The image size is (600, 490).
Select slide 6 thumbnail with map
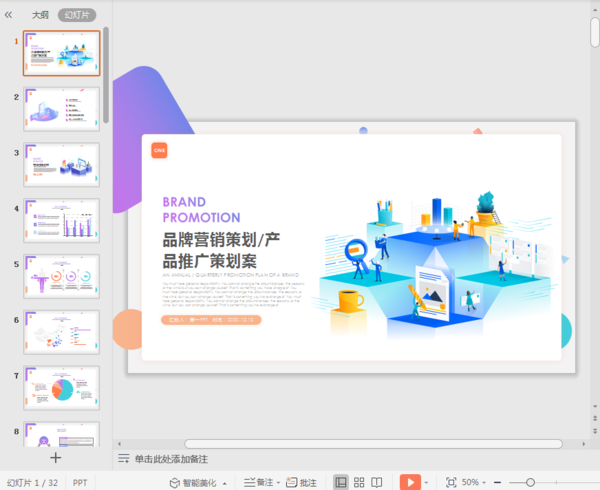tap(62, 332)
